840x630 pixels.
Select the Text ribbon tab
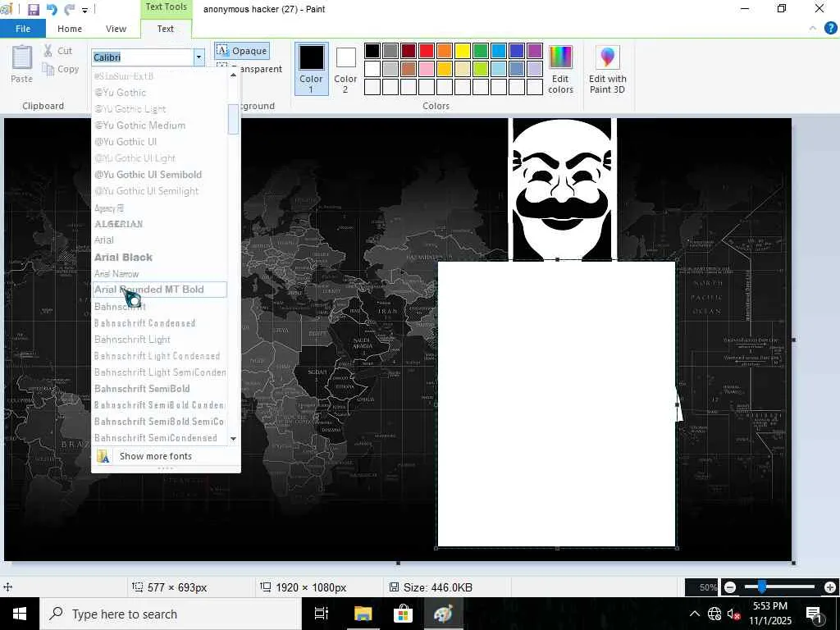tap(165, 29)
